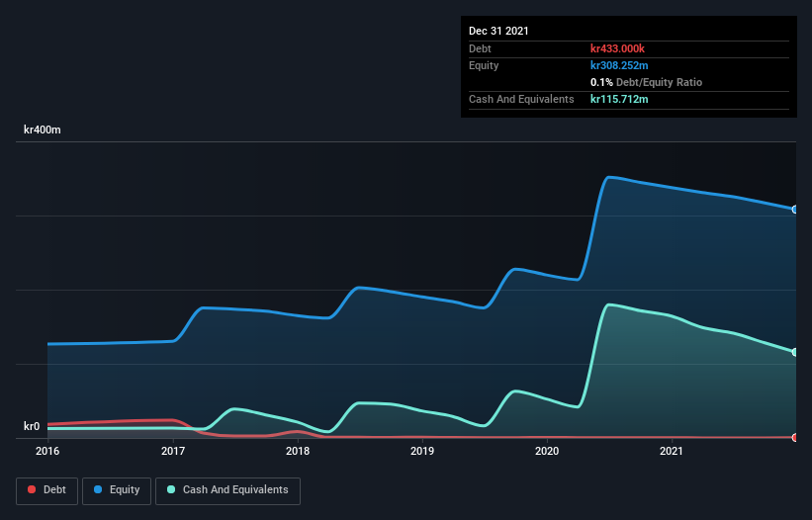Select the 2020 x-axis label
The height and width of the screenshot is (520, 812).
click(547, 451)
